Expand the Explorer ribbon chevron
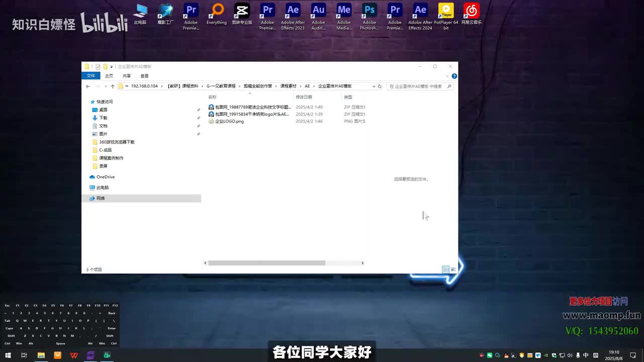Image resolution: width=644 pixels, height=362 pixels. click(447, 76)
